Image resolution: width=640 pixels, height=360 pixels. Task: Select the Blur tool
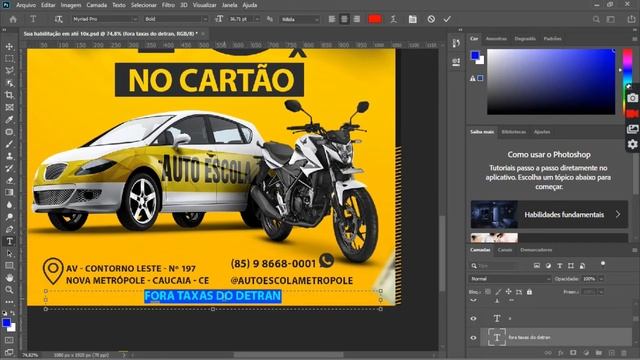[x=9, y=205]
